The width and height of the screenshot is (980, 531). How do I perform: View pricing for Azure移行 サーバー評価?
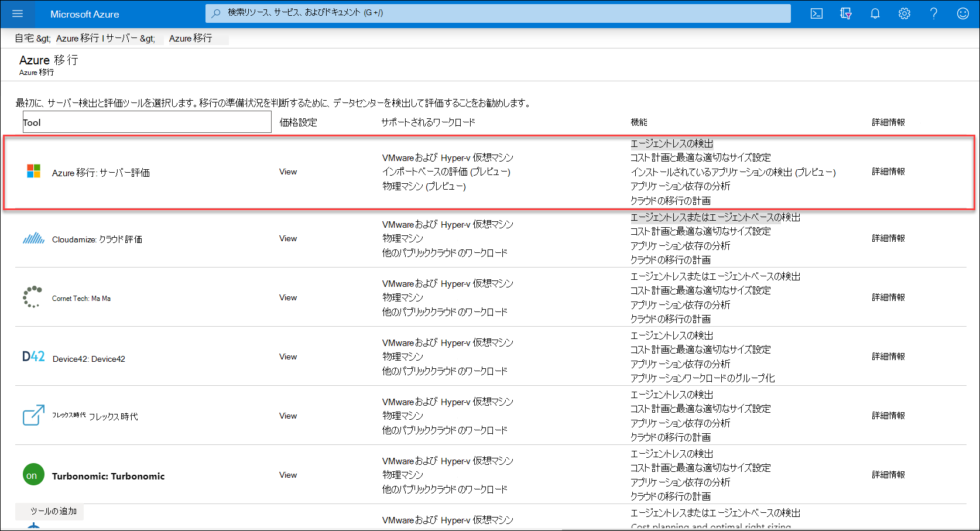coord(288,172)
